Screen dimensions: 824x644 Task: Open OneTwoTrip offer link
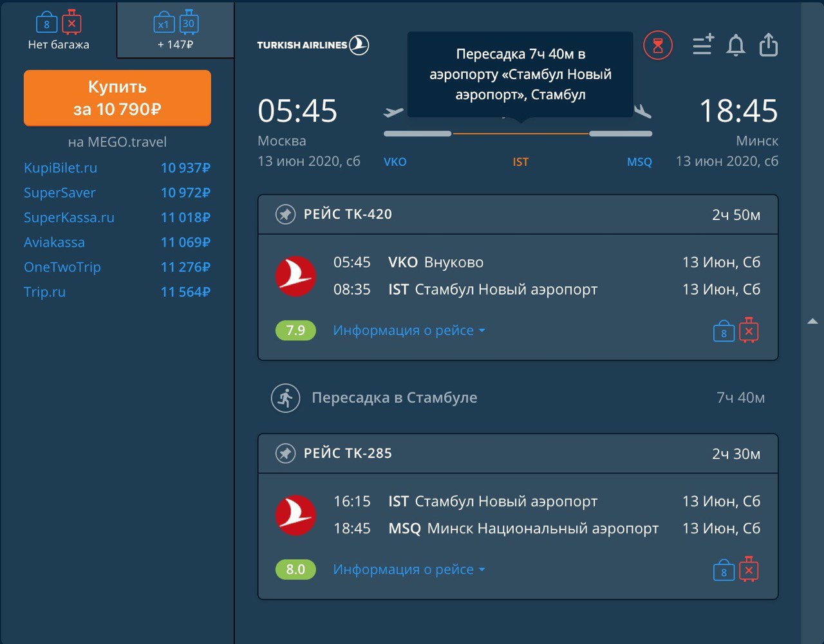coord(62,267)
